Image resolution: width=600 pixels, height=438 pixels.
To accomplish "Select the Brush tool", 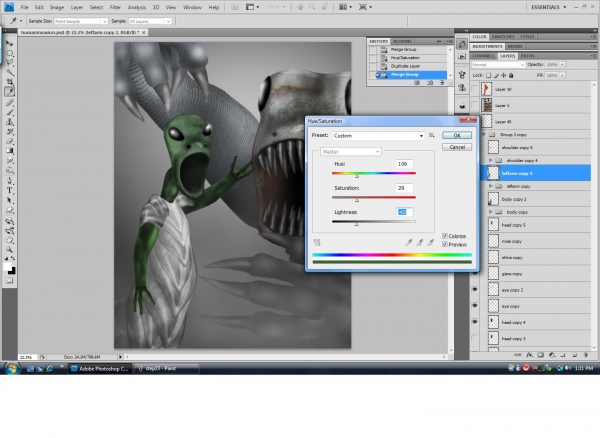I will point(10,112).
